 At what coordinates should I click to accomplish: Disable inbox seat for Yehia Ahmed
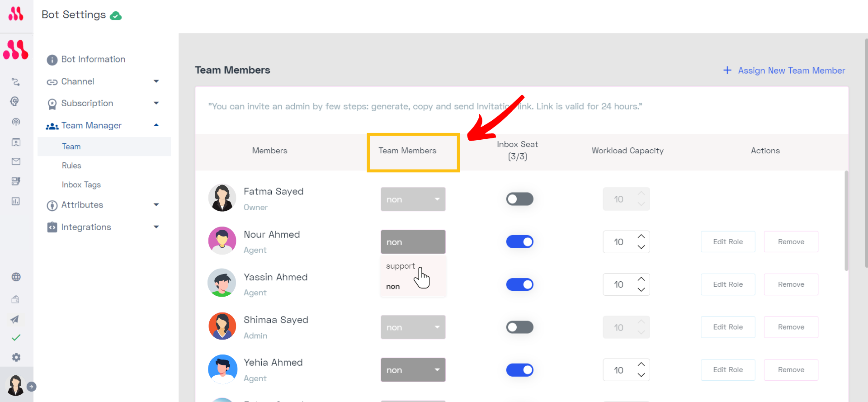[x=519, y=370]
